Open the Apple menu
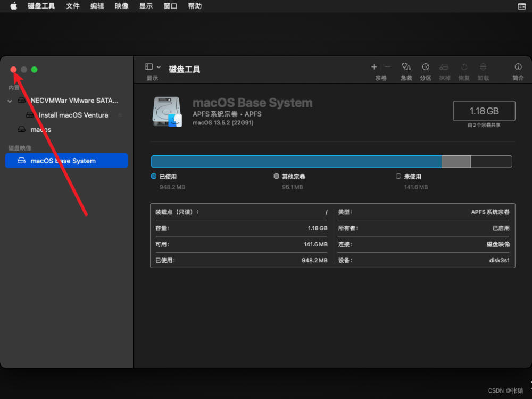The height and width of the screenshot is (399, 532). [x=14, y=6]
